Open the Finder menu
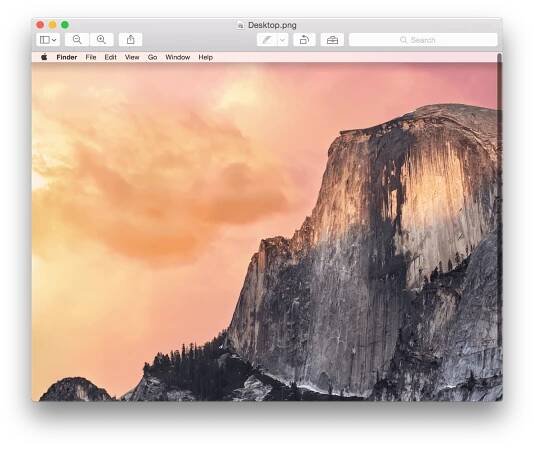Screen dimensions: 534x449 point(67,57)
